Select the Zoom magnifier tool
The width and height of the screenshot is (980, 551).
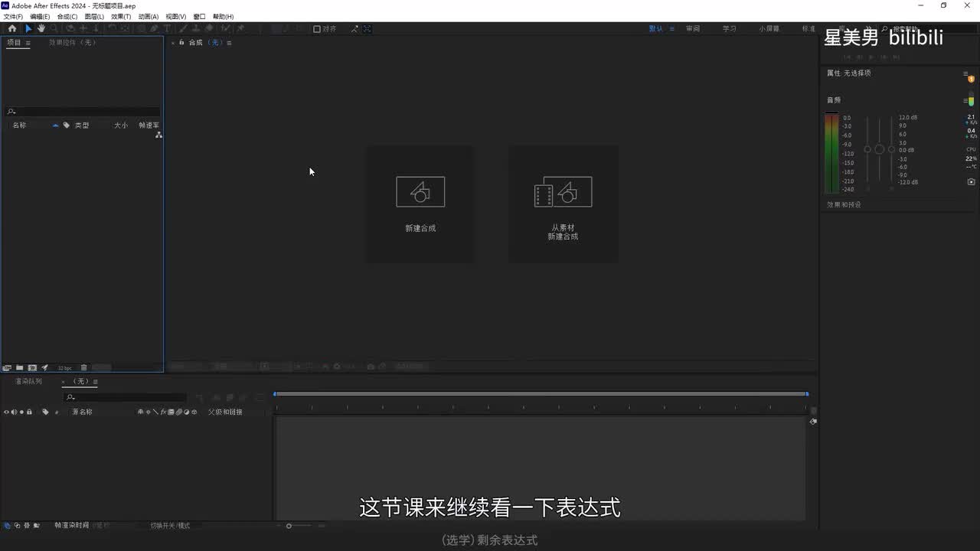click(x=54, y=28)
